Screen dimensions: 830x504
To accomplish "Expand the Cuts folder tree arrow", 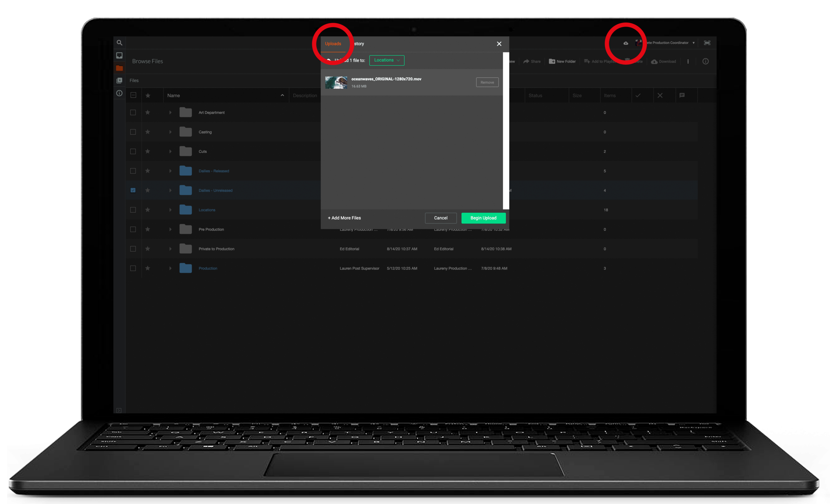I will pyautogui.click(x=170, y=152).
